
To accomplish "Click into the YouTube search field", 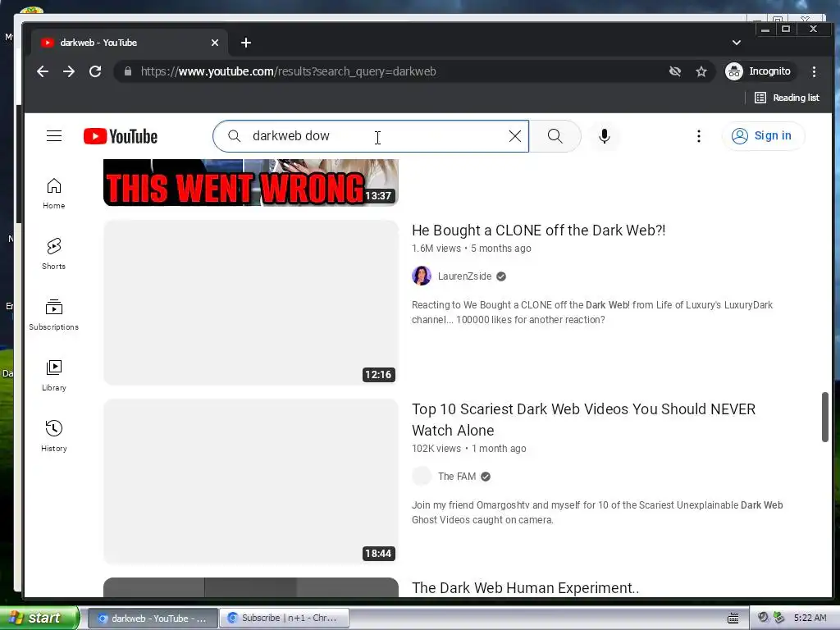I will click(370, 136).
